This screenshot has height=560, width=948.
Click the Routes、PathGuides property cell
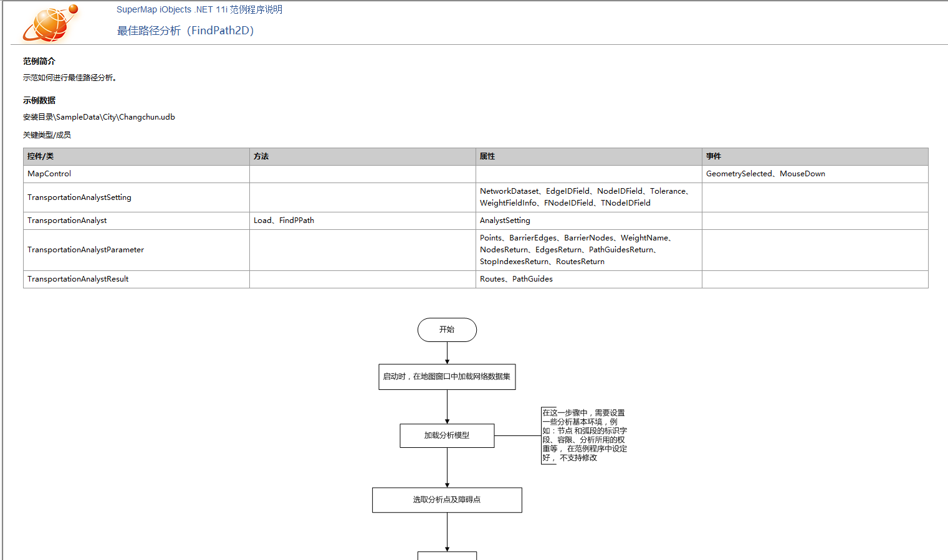point(589,279)
